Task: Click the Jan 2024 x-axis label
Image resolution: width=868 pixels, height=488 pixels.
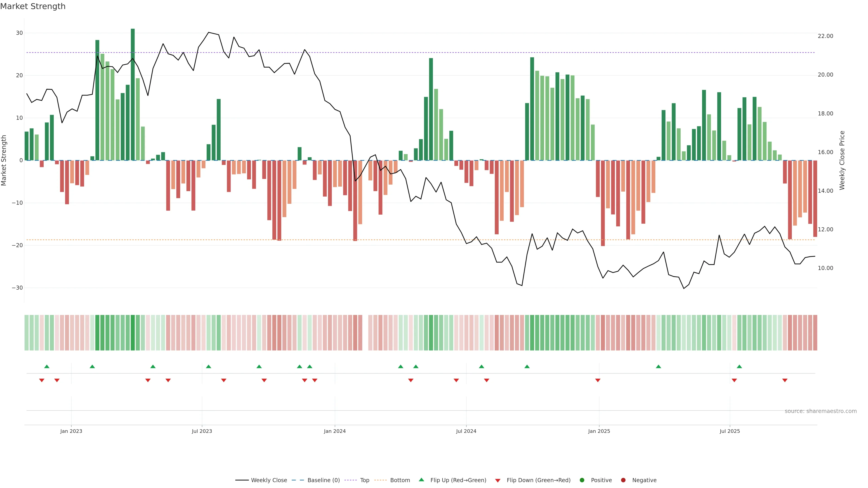Action: [x=335, y=431]
